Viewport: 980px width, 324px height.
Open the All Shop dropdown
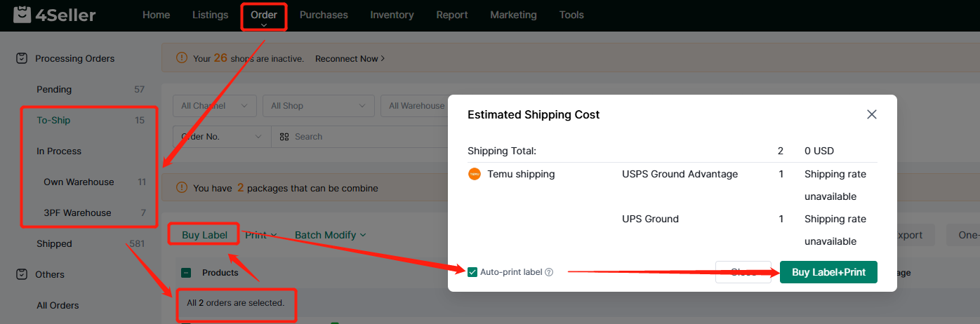(319, 106)
